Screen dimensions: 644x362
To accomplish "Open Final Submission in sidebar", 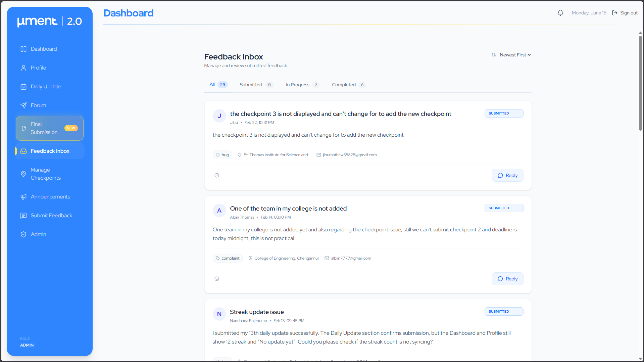I will click(50, 128).
